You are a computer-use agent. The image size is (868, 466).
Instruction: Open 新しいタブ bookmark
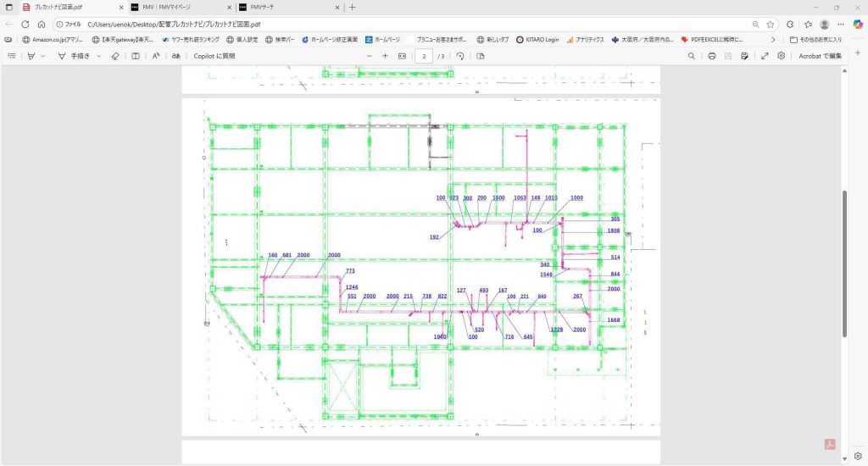click(492, 40)
